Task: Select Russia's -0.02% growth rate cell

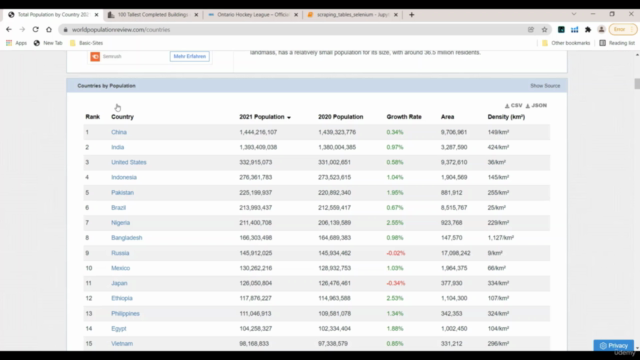Action: [x=396, y=253]
